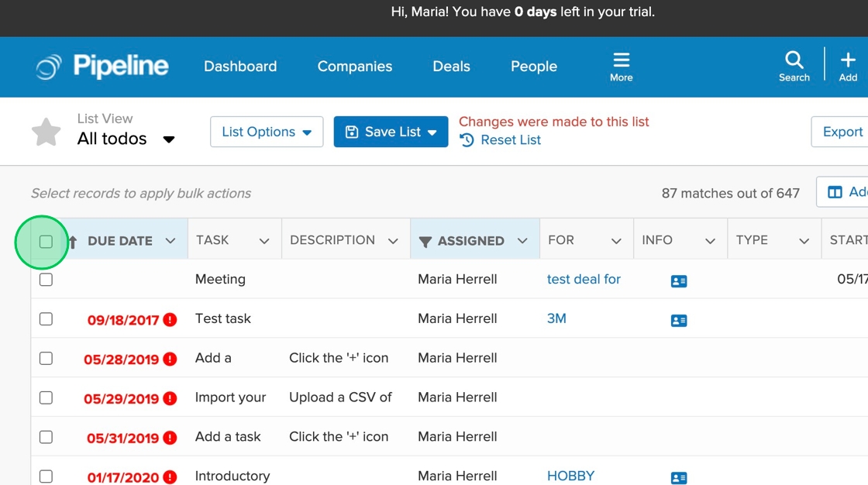Go to the Dashboard tab
Image resolution: width=868 pixels, height=485 pixels.
(240, 67)
